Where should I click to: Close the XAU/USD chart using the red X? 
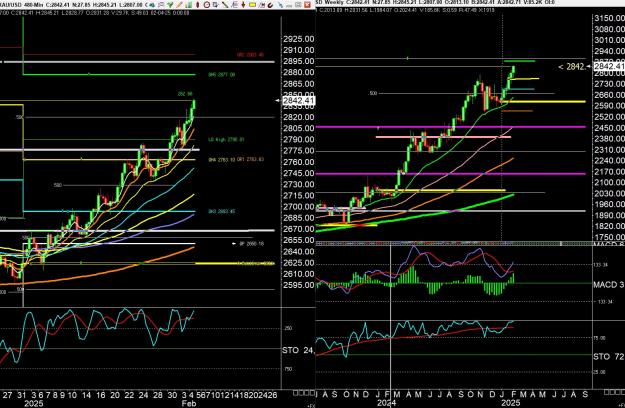pyautogui.click(x=307, y=5)
